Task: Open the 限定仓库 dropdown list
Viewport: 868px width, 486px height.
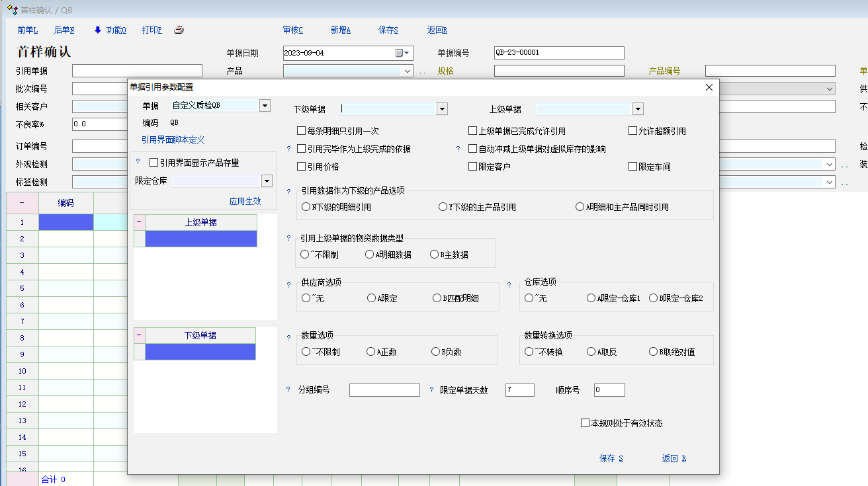Action: (x=267, y=181)
